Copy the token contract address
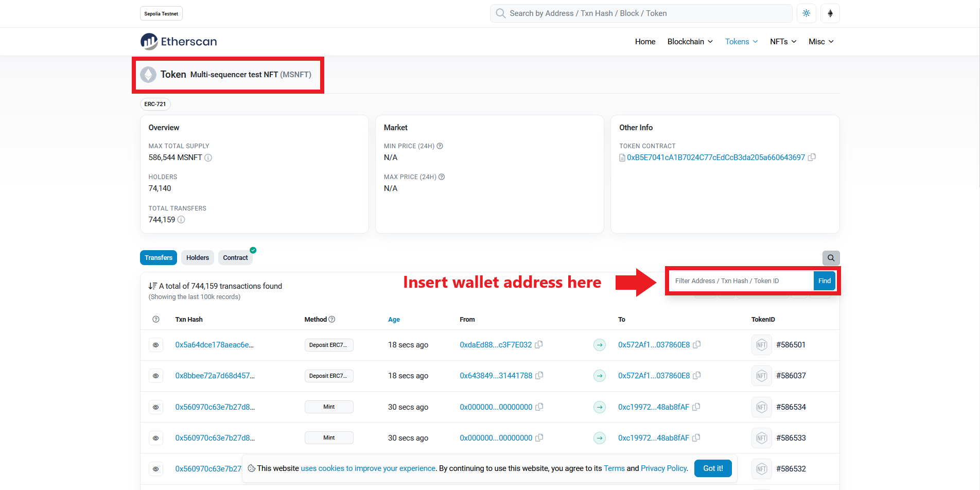Image resolution: width=980 pixels, height=490 pixels. [x=812, y=157]
